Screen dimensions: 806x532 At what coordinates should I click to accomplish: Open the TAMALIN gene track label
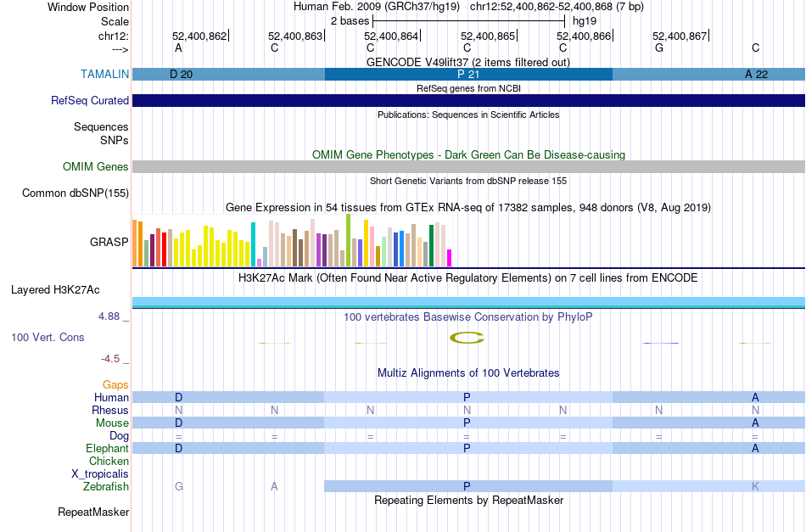[x=104, y=74]
